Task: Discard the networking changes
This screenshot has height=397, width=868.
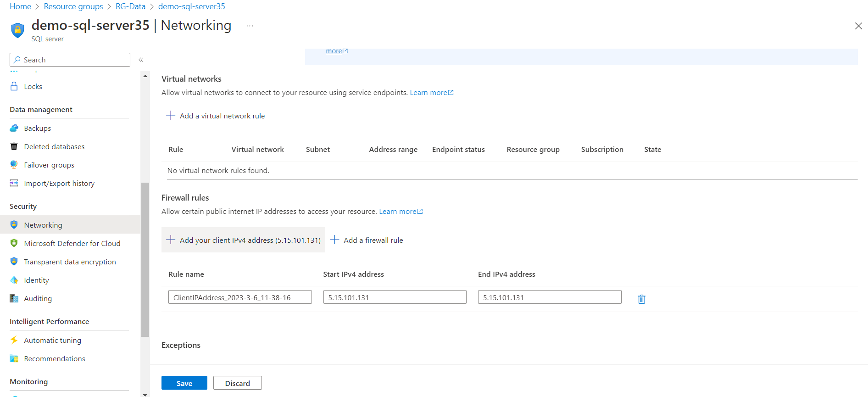Action: [238, 383]
